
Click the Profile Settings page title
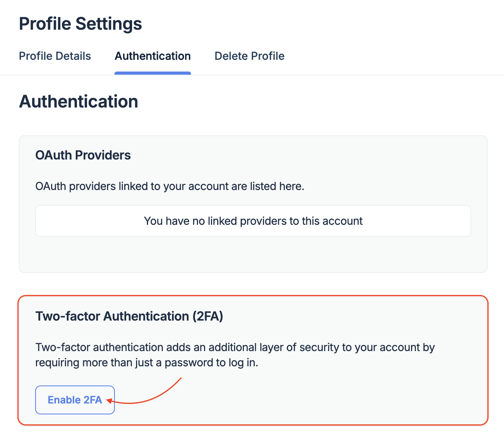pos(80,23)
